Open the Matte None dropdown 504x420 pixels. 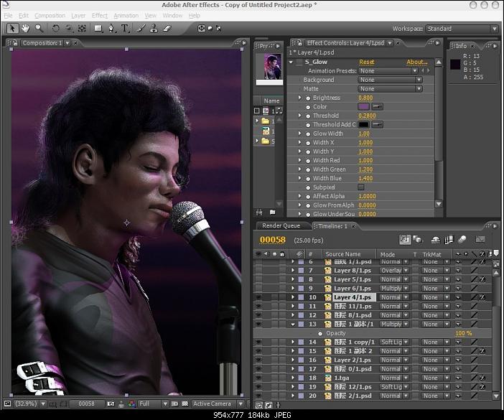coord(390,89)
